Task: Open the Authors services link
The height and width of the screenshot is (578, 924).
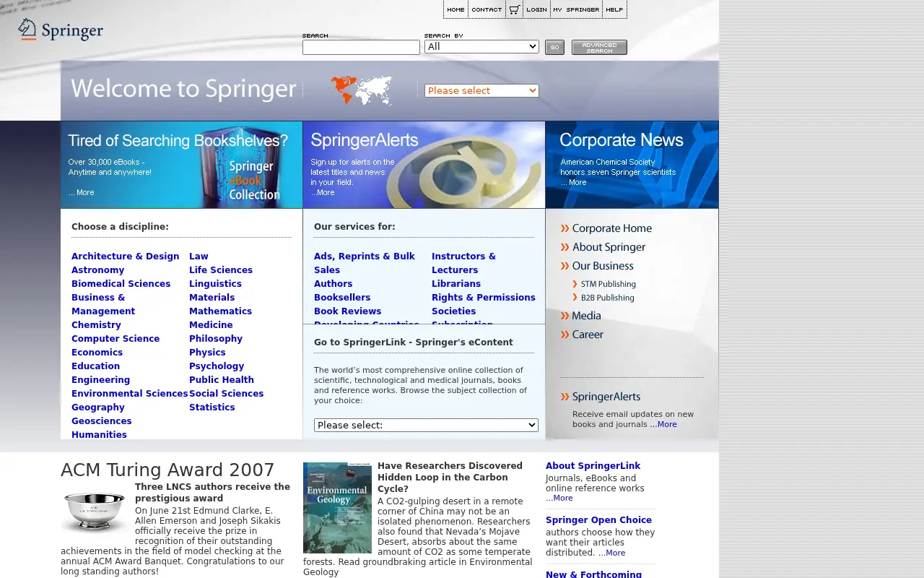Action: [333, 284]
